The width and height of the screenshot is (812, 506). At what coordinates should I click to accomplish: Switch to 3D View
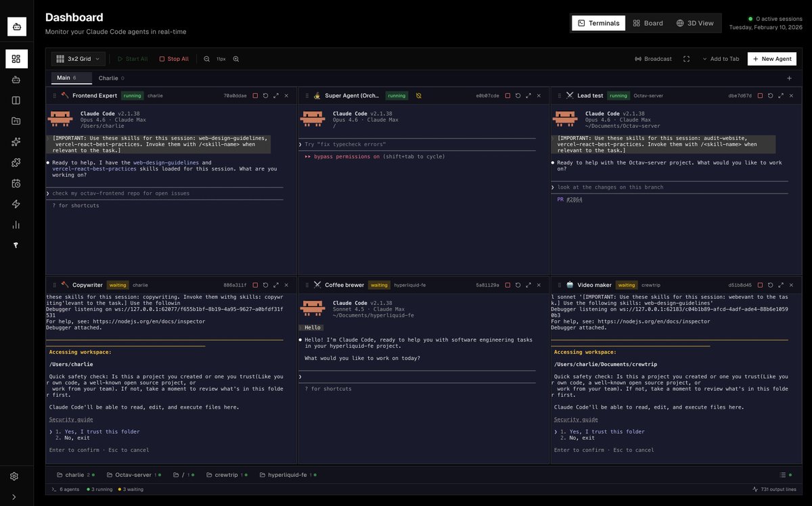click(x=695, y=23)
